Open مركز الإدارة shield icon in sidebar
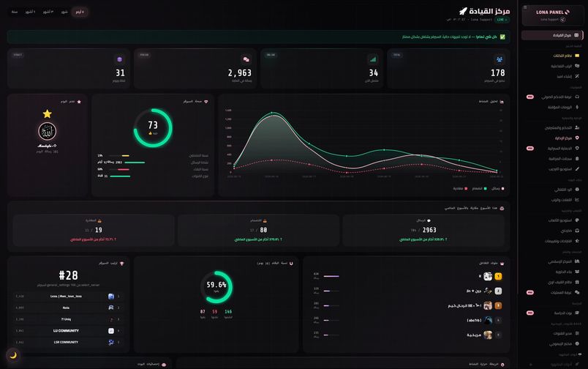Image resolution: width=588 pixels, height=369 pixels. coord(577,138)
